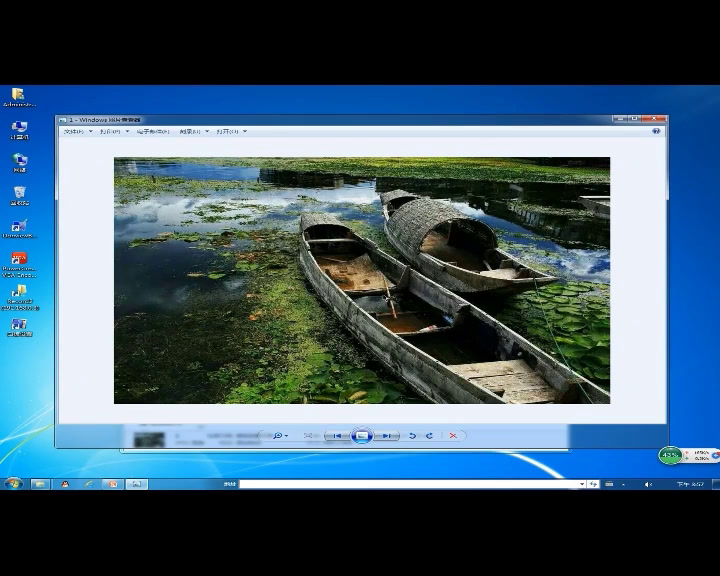720x576 pixels.
Task: Select the Computer desktop icon
Action: click(x=19, y=130)
